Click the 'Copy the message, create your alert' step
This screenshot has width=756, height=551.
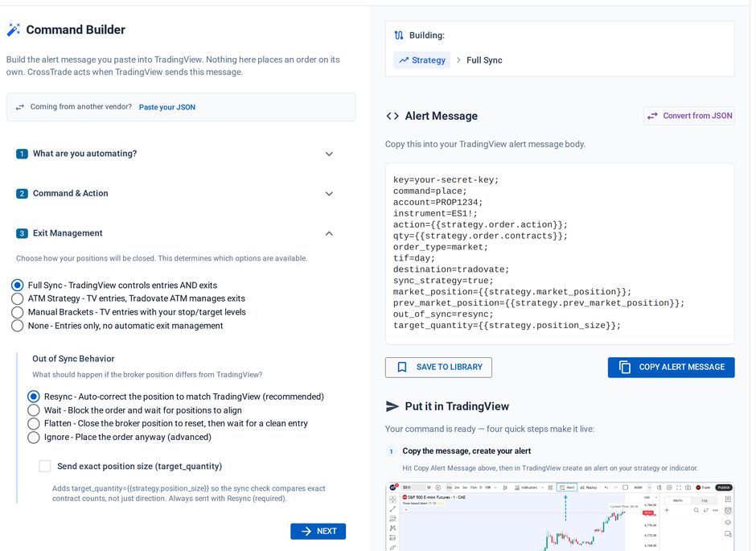click(466, 451)
